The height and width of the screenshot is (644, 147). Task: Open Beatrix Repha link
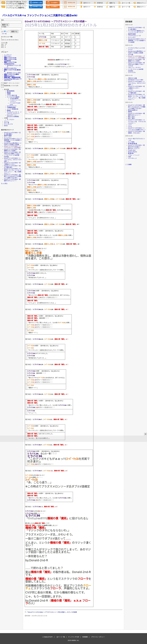(x=133, y=152)
